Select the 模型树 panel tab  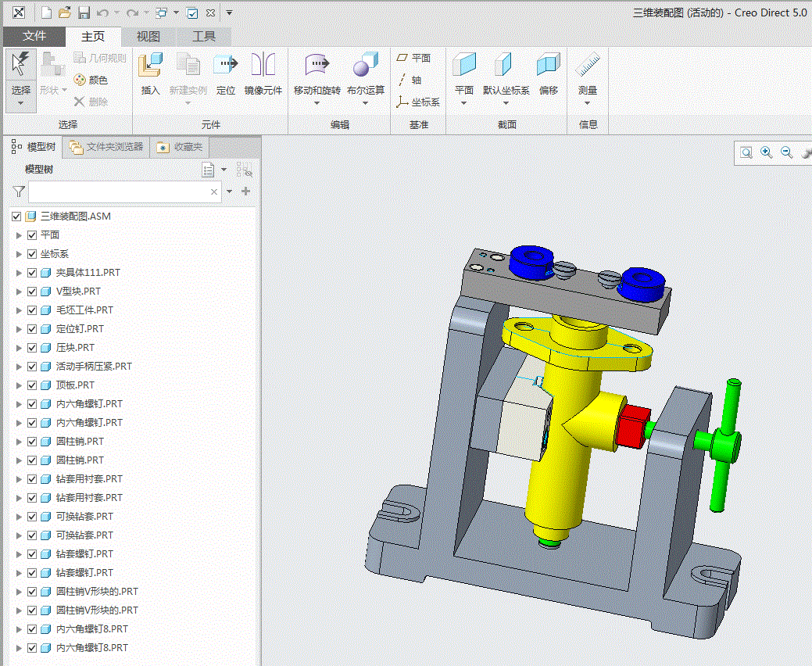[33, 147]
